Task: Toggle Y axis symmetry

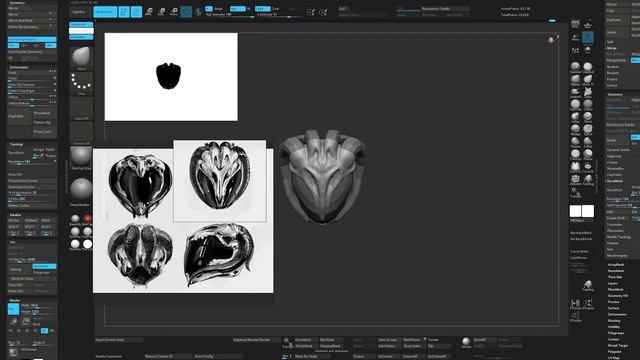Action: pos(25,45)
